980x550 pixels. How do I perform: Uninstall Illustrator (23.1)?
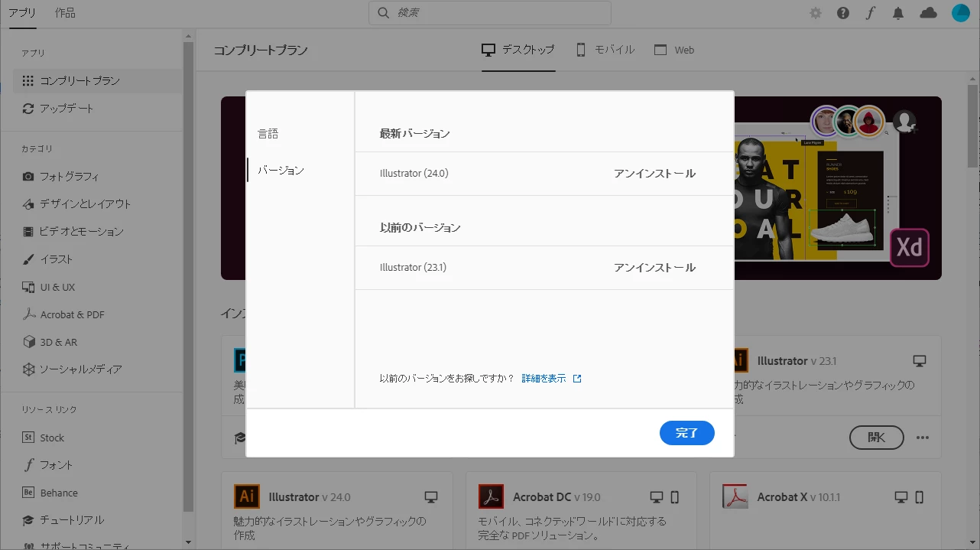point(654,268)
